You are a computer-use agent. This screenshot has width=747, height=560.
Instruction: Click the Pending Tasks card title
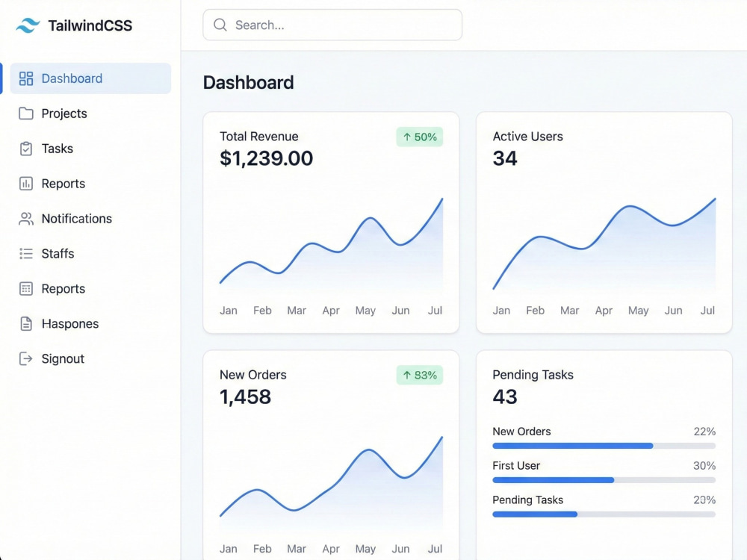pyautogui.click(x=533, y=375)
